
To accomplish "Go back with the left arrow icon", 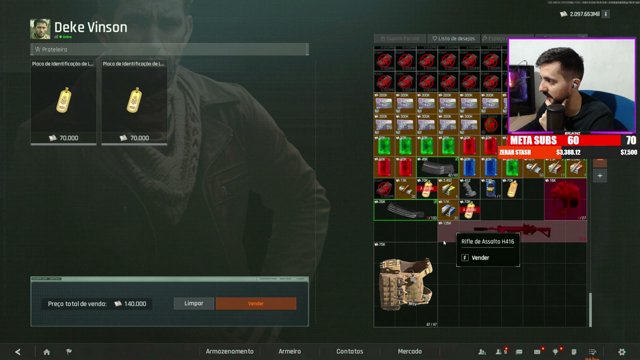I will pos(18,352).
